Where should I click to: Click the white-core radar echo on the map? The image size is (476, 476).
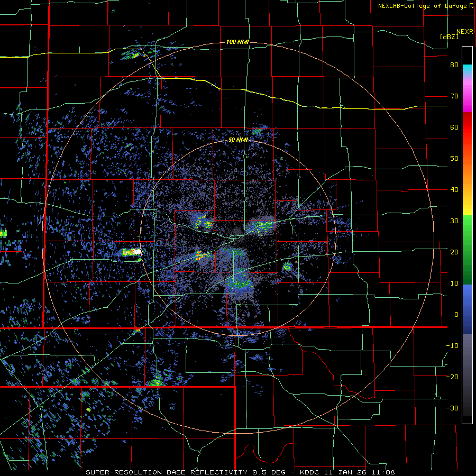coord(137,252)
